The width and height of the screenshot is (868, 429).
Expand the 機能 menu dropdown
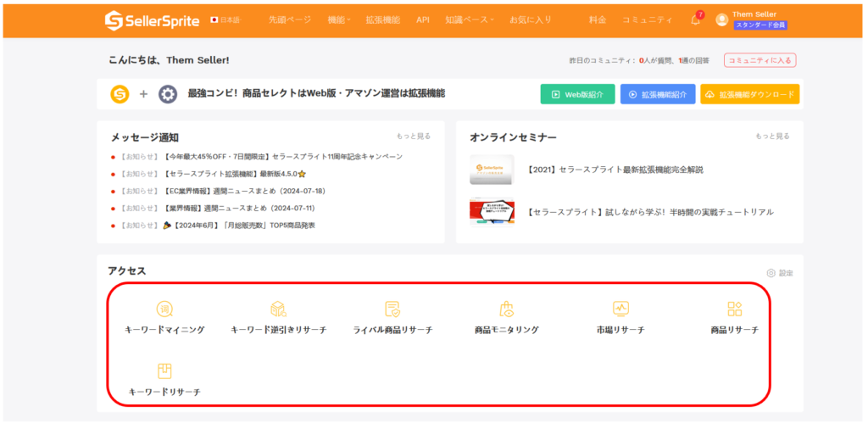(x=339, y=19)
